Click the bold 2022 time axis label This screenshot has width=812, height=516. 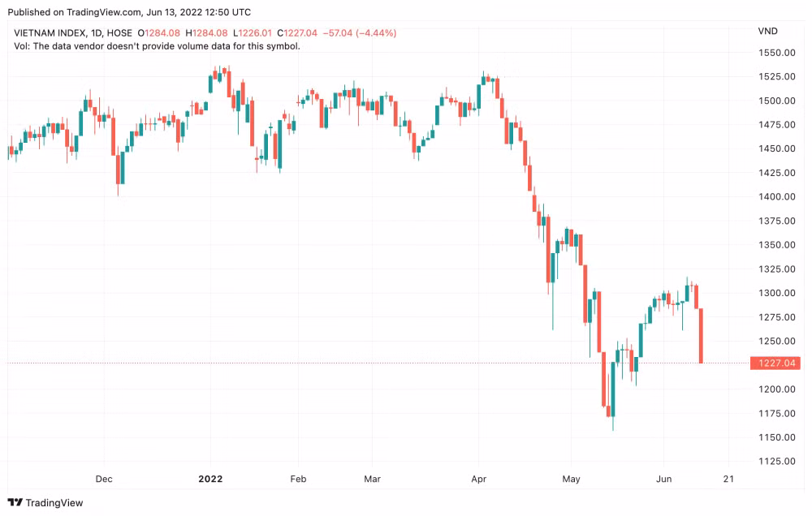click(x=210, y=479)
